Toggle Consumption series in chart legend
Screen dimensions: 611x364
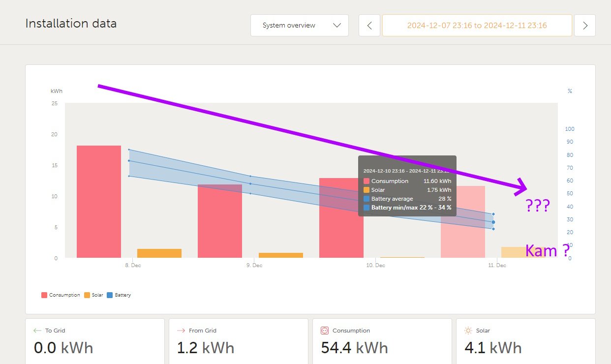tap(61, 295)
